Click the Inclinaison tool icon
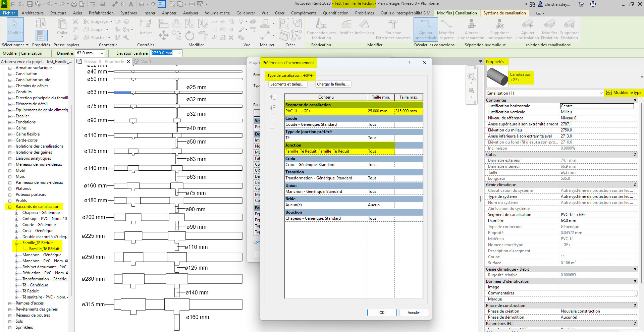The width and height of the screenshot is (644, 332). pyautogui.click(x=364, y=27)
